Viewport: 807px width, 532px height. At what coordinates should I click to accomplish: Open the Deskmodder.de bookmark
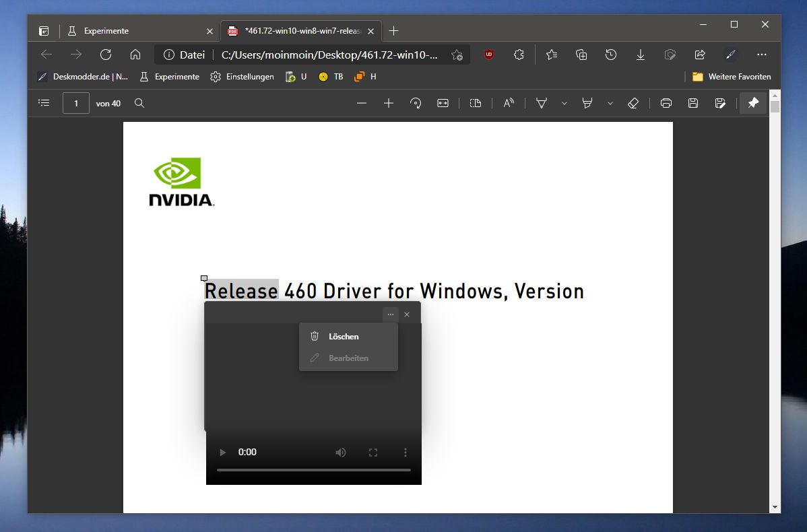(83, 77)
